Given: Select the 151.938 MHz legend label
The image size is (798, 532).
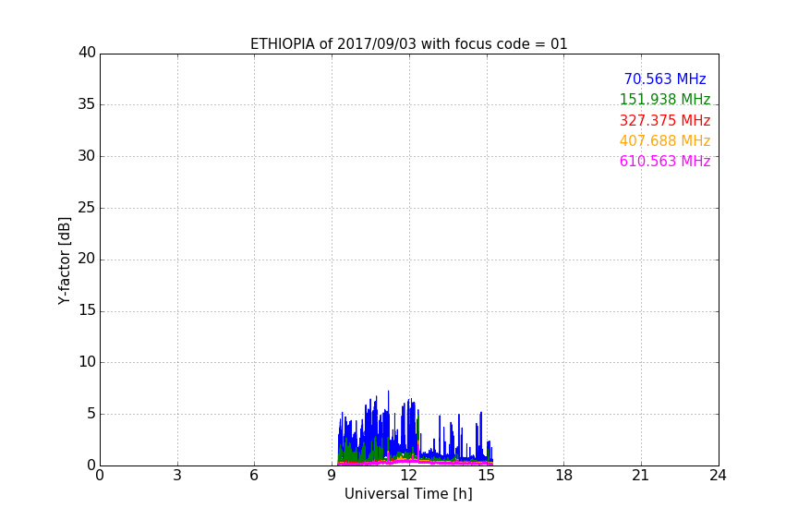Looking at the screenshot, I should click(x=665, y=99).
